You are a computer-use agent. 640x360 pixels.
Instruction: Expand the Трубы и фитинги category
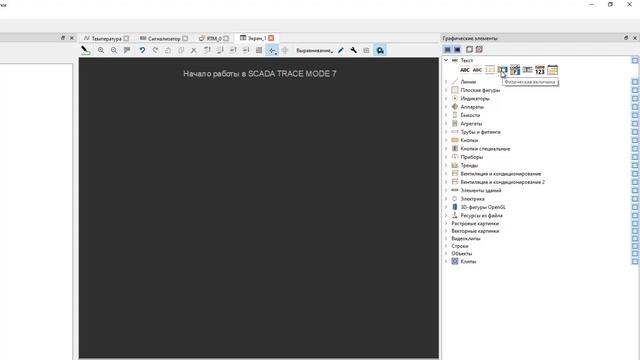click(446, 132)
